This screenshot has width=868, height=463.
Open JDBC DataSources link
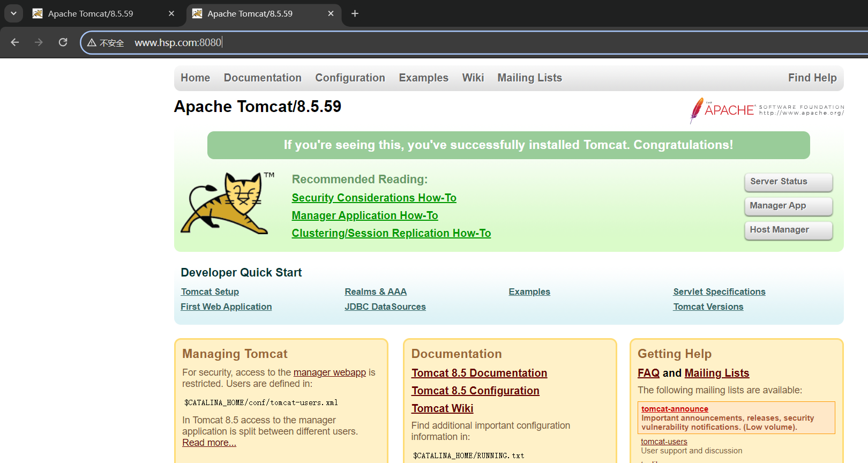pyautogui.click(x=385, y=307)
